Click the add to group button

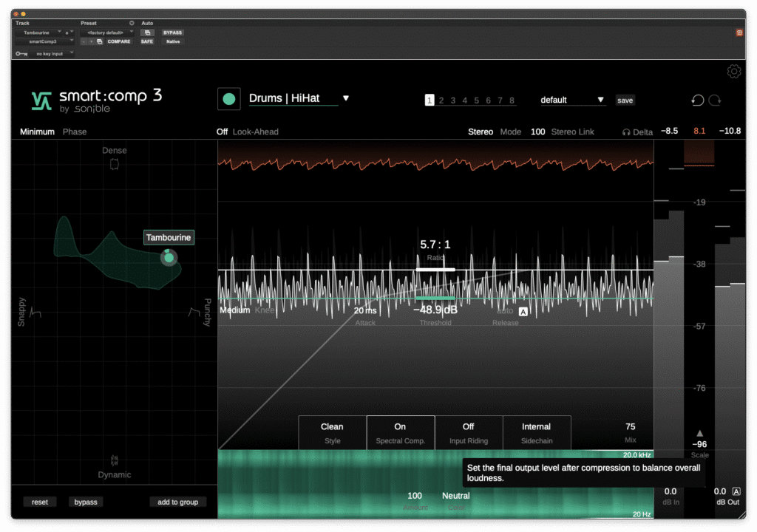(x=177, y=502)
